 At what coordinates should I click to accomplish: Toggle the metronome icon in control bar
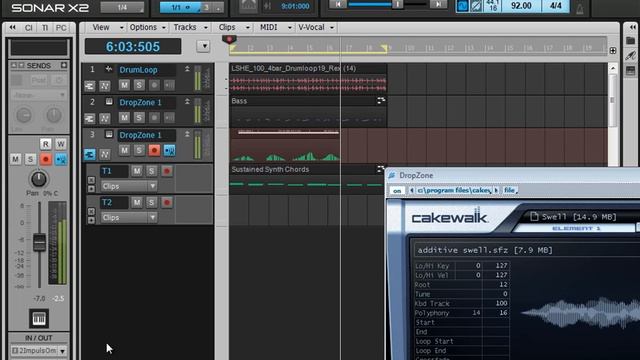point(580,8)
